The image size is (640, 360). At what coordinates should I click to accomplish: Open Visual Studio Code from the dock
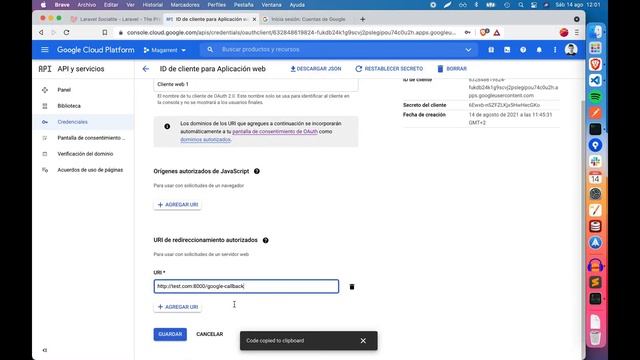coord(596,80)
